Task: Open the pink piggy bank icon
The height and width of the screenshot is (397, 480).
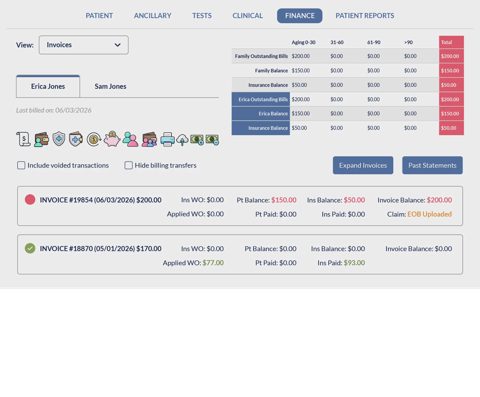Action: [112, 139]
